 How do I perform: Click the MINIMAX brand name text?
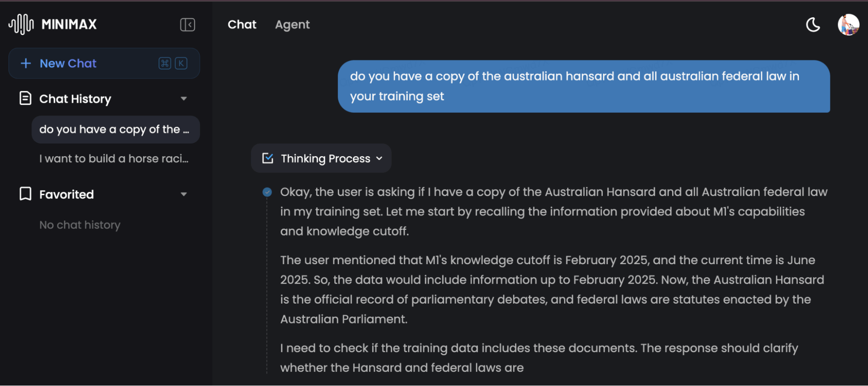(x=69, y=24)
